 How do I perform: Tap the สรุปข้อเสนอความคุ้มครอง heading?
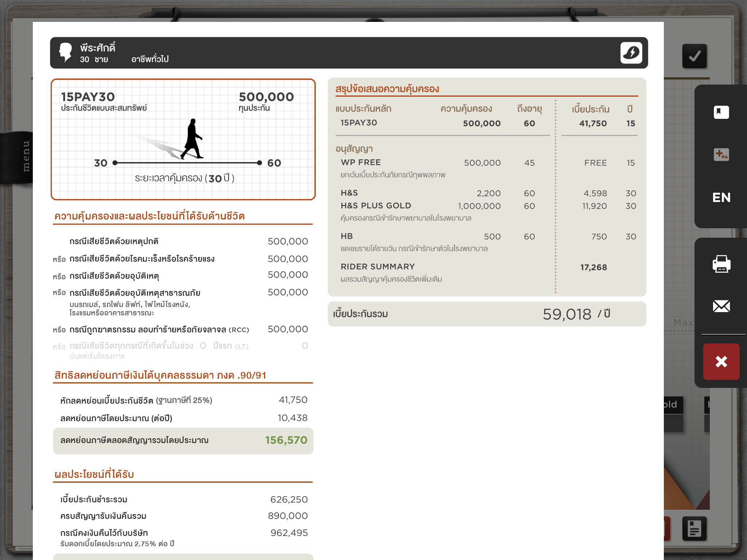387,89
